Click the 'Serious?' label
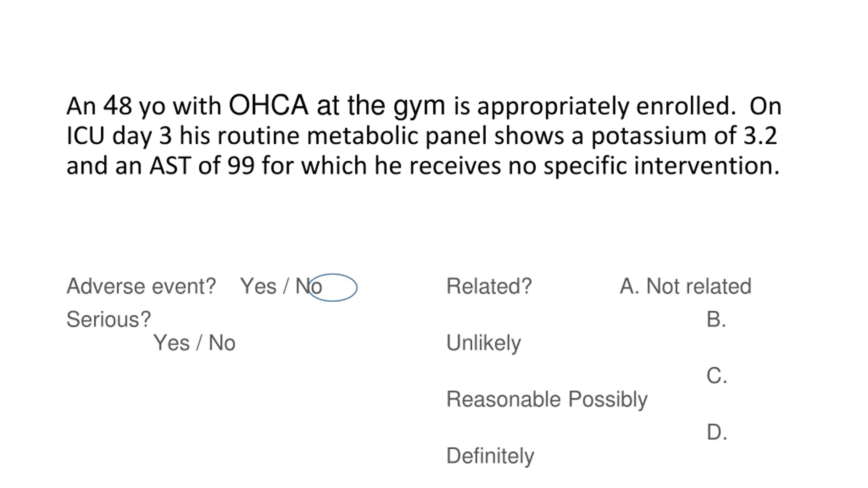 tap(108, 319)
